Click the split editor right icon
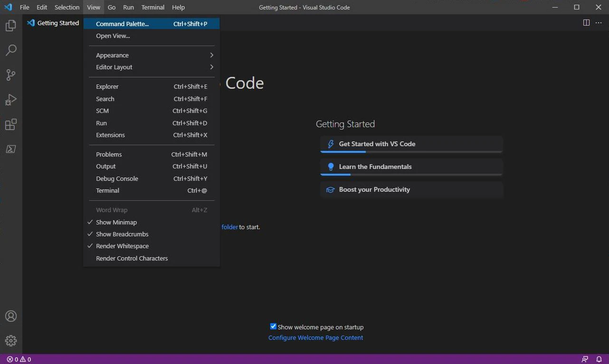Image resolution: width=609 pixels, height=364 pixels. (x=587, y=23)
